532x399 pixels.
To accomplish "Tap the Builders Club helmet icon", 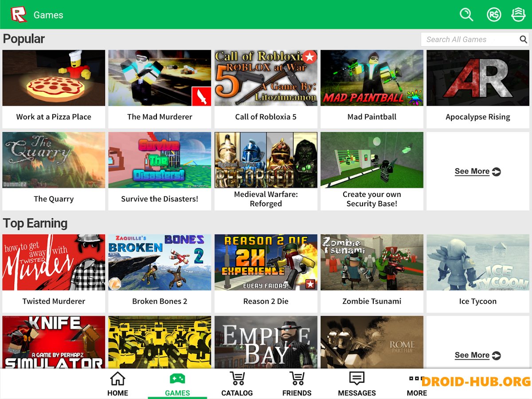I will click(x=518, y=15).
